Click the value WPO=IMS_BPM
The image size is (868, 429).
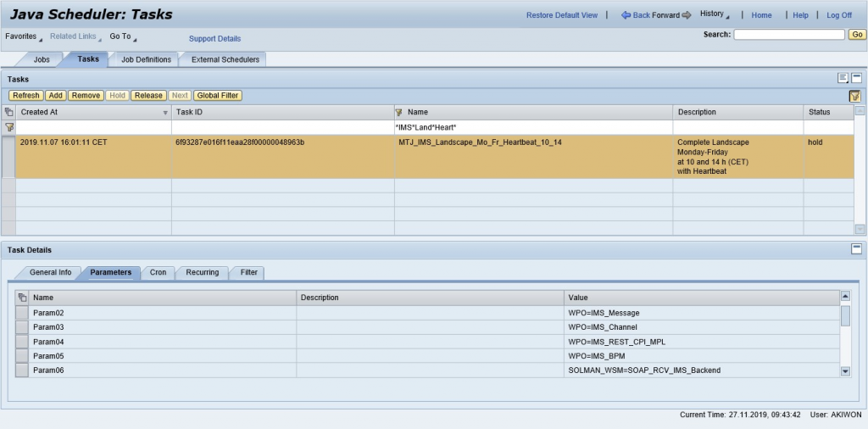pos(596,356)
